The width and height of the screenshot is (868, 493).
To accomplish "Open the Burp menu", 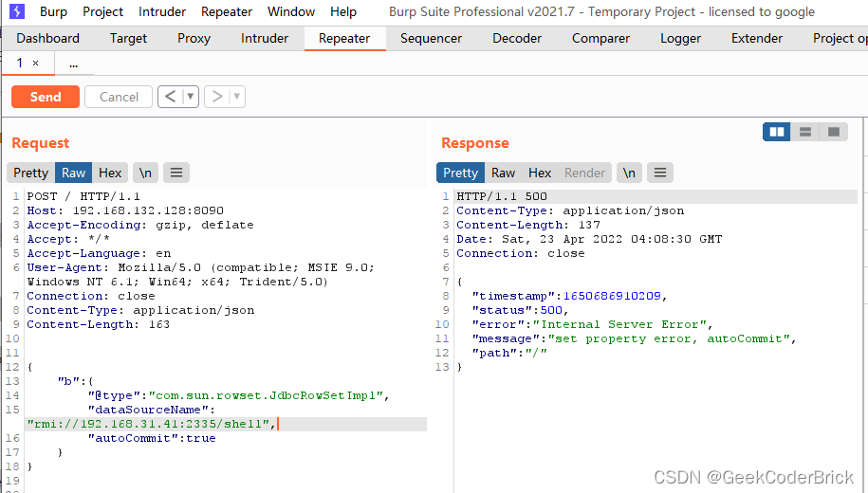I will [53, 11].
